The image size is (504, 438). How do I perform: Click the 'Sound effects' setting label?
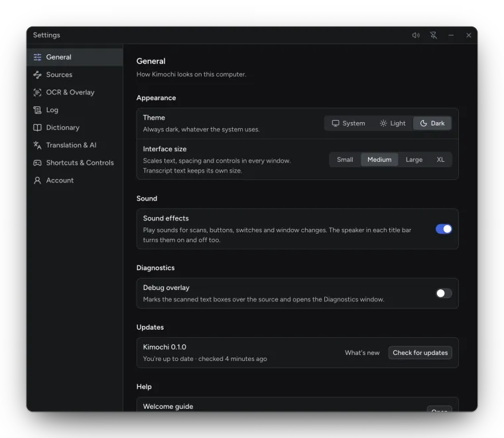click(x=166, y=219)
